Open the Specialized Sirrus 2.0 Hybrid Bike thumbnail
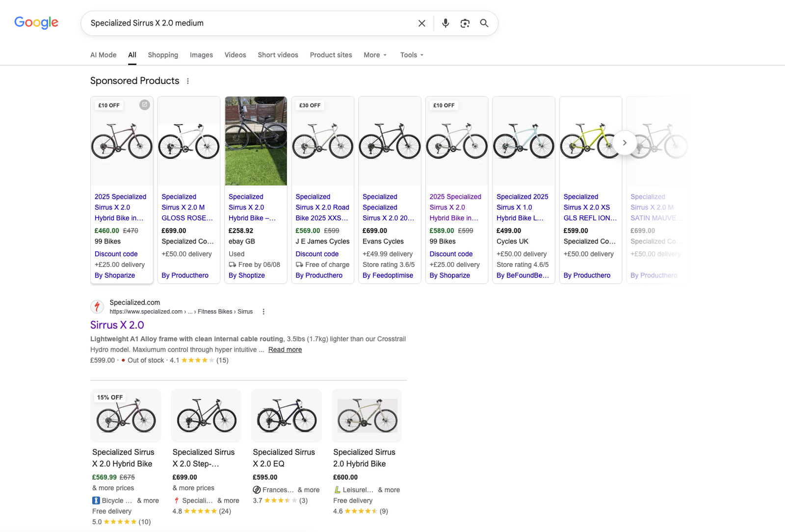The width and height of the screenshot is (785, 532). 367,416
